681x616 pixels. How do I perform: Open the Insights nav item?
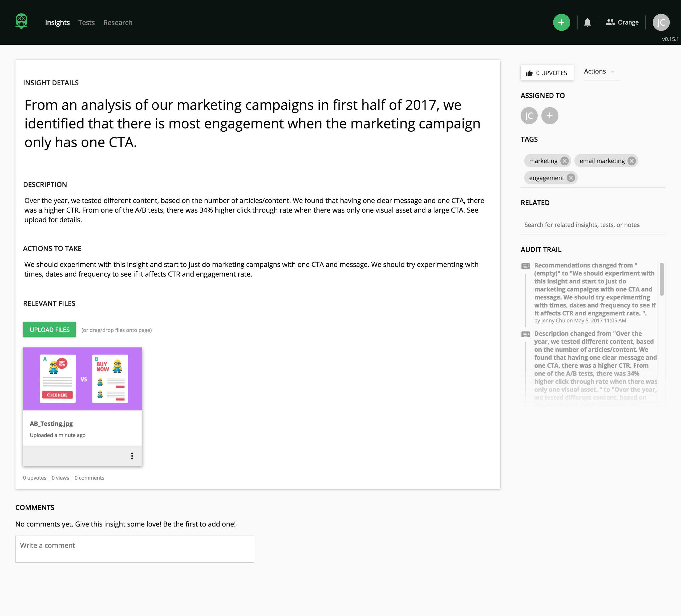(57, 23)
